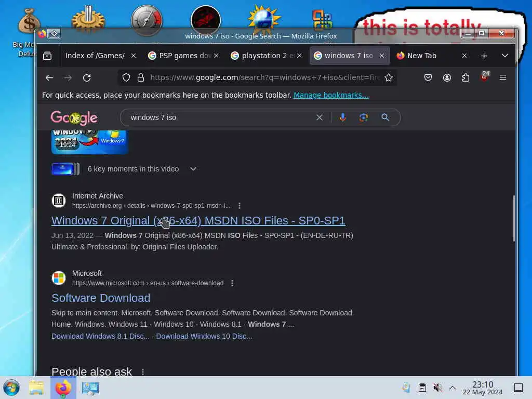Open a new tab with plus button
The height and width of the screenshot is (399, 532).
484,56
